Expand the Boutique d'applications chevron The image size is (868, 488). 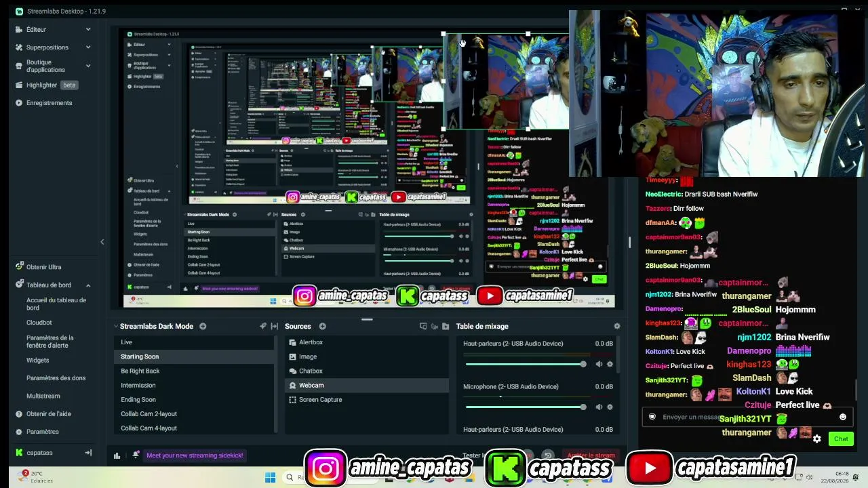coord(88,66)
